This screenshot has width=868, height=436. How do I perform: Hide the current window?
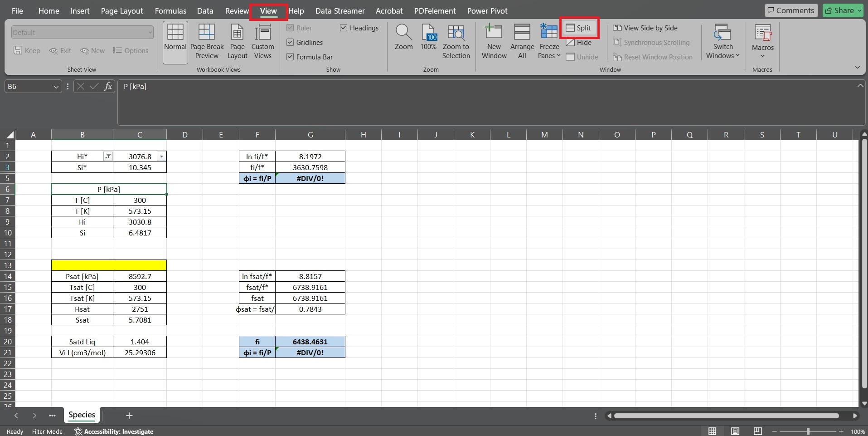(579, 43)
